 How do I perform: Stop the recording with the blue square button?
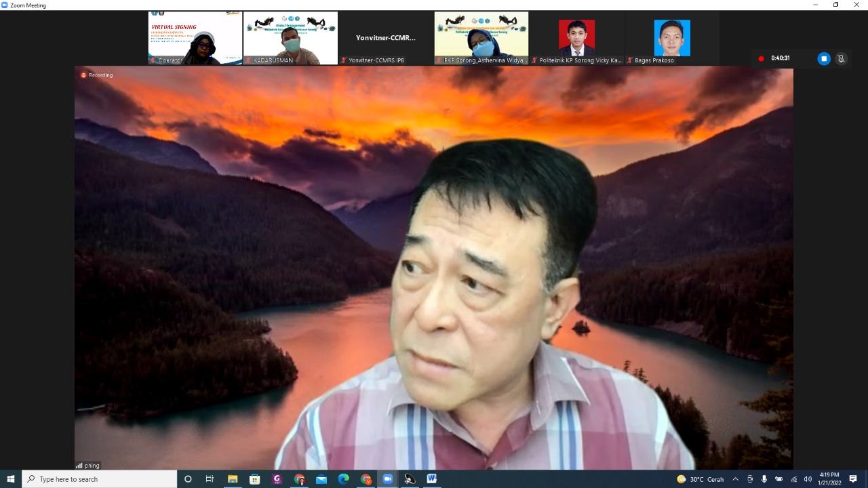pos(824,58)
